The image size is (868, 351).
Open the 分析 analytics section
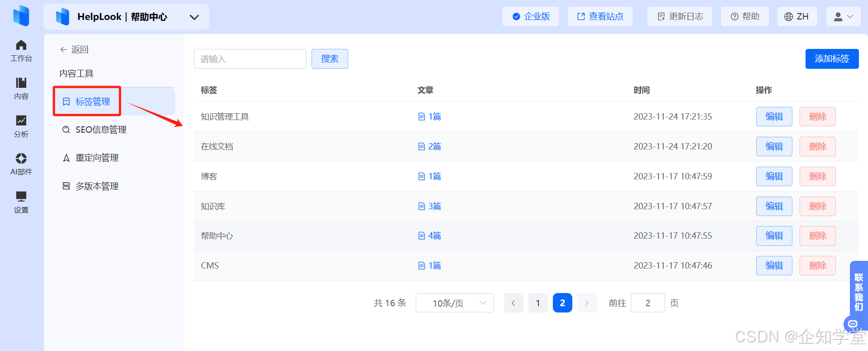[x=21, y=127]
